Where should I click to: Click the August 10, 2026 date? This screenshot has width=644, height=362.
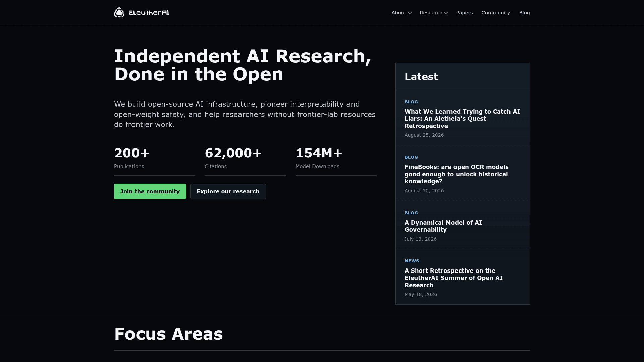coord(424,191)
